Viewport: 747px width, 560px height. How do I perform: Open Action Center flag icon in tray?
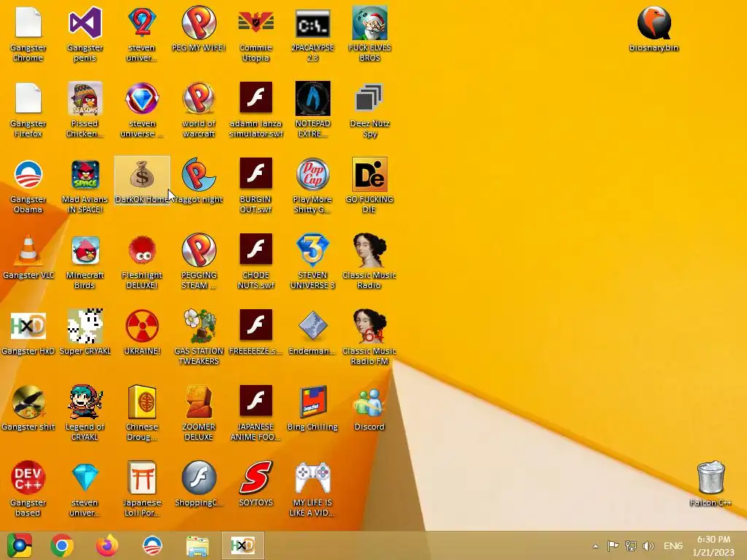tap(613, 545)
